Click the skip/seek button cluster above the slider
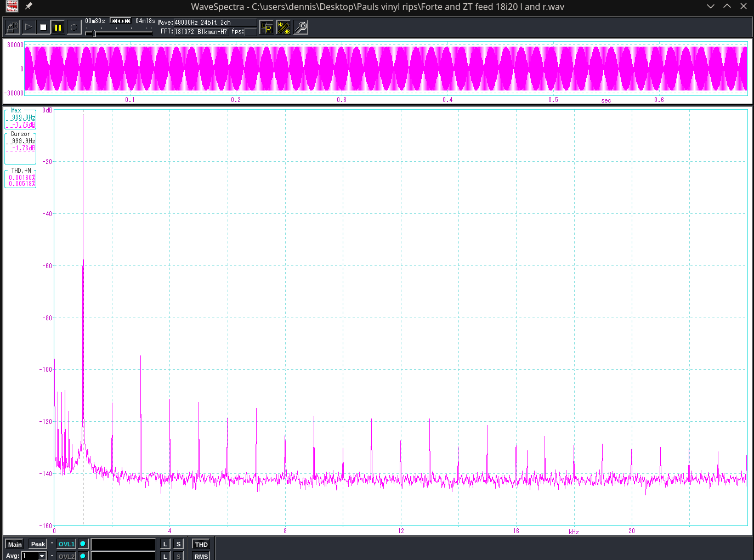This screenshot has width=754, height=560. (x=120, y=21)
